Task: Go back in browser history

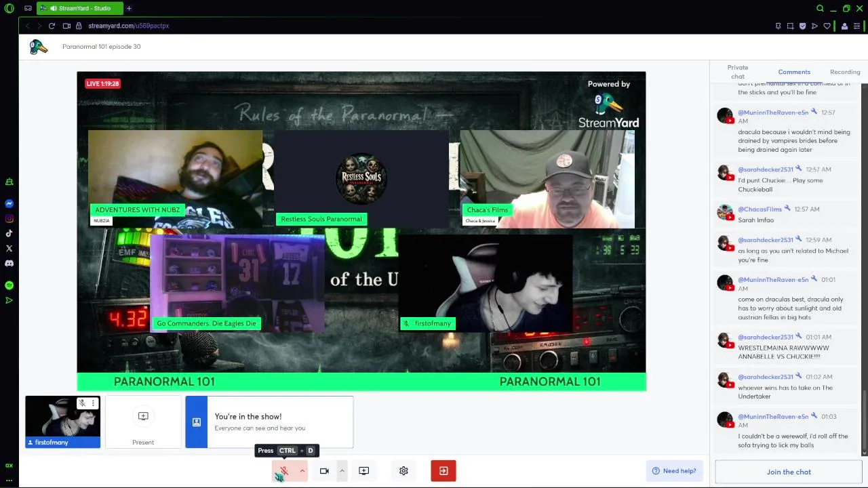Action: point(27,26)
